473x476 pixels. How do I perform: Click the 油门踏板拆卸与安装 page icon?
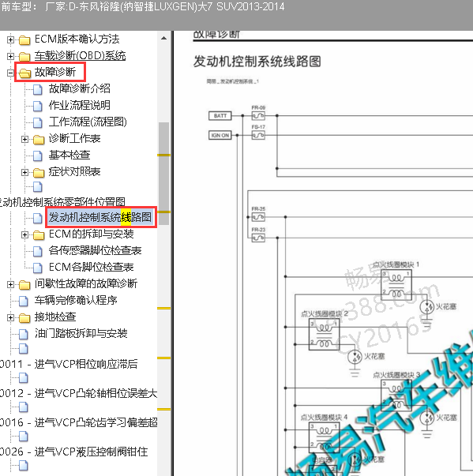pyautogui.click(x=24, y=334)
